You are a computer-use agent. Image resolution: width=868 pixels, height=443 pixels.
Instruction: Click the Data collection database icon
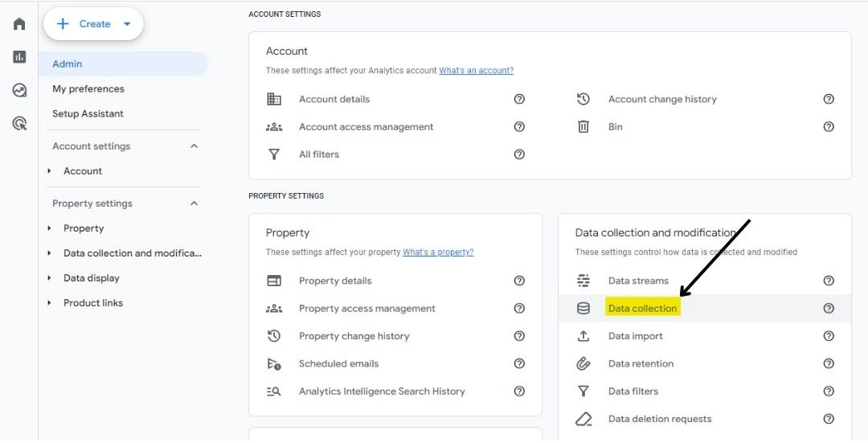point(583,309)
